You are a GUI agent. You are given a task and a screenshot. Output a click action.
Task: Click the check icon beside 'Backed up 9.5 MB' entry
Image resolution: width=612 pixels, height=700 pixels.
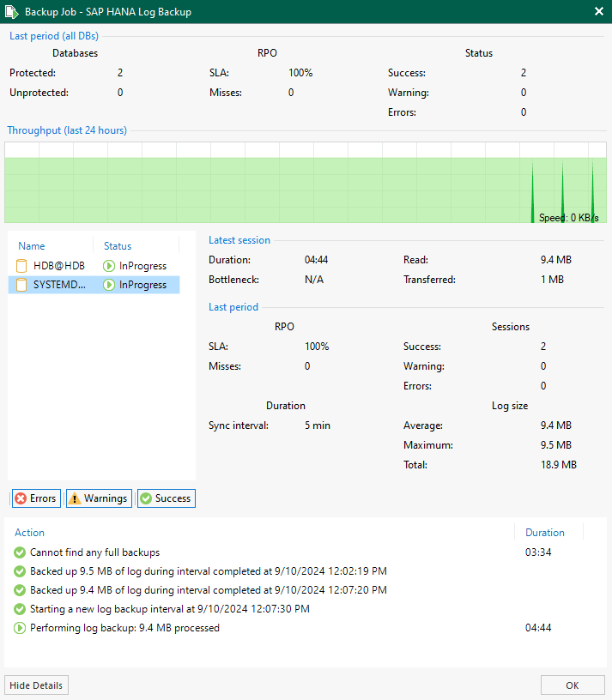20,571
